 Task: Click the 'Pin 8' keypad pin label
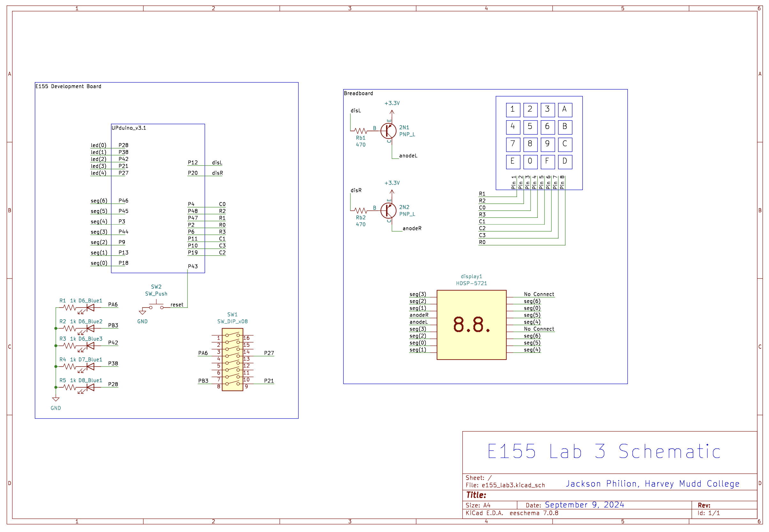562,183
